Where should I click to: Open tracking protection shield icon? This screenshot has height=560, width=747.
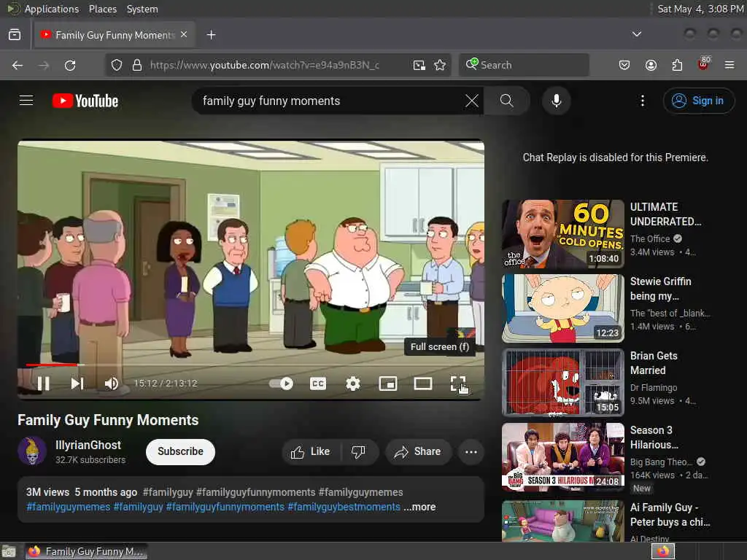(117, 65)
